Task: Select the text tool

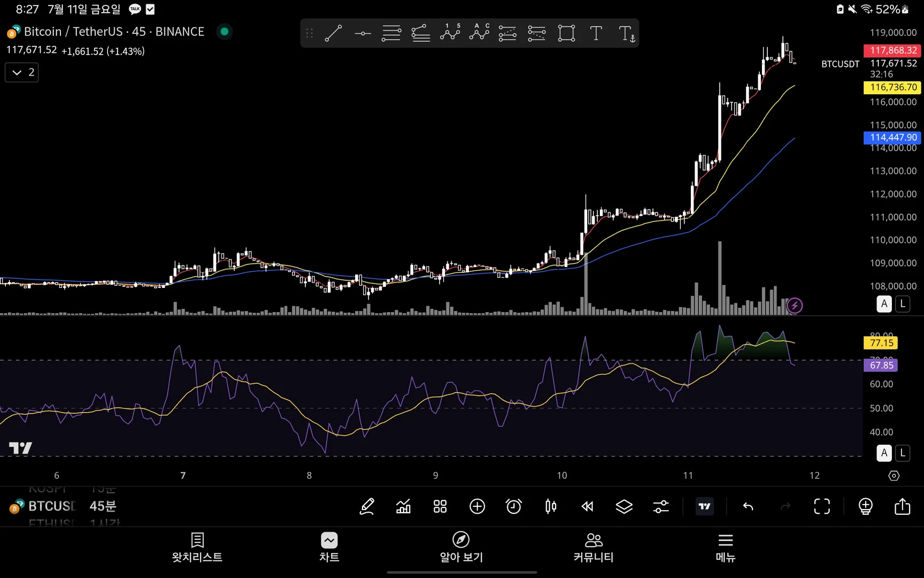Action: [596, 33]
